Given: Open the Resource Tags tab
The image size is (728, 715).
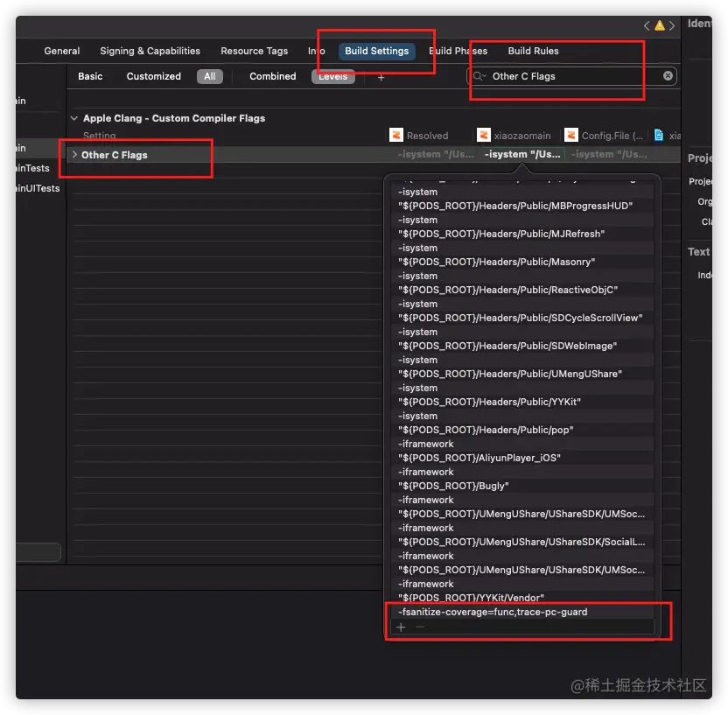Looking at the screenshot, I should tap(254, 51).
